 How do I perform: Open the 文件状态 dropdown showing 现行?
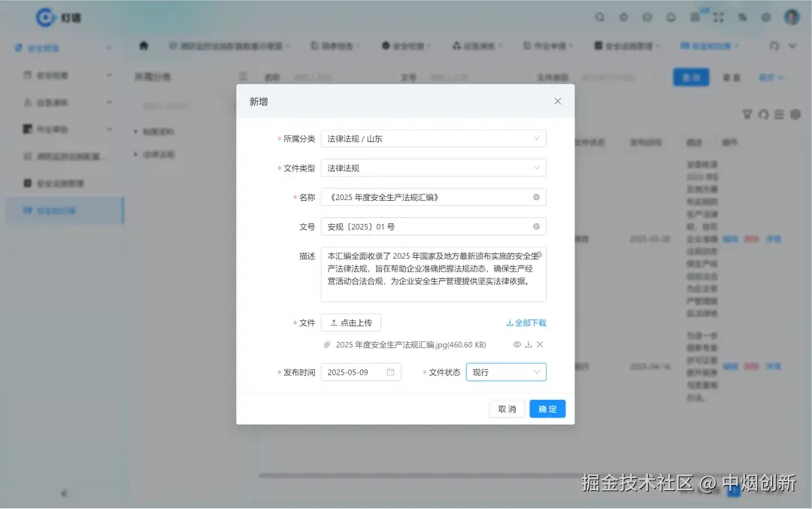click(506, 371)
